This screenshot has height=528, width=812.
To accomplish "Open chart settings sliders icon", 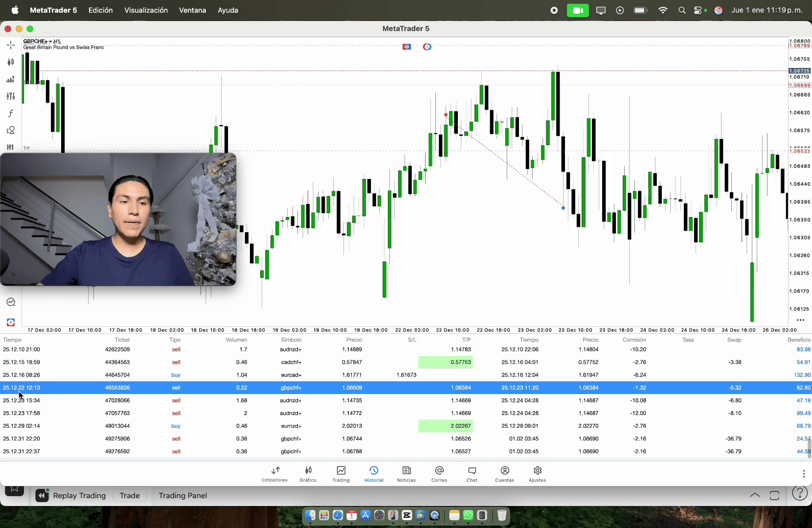I will coord(11,96).
